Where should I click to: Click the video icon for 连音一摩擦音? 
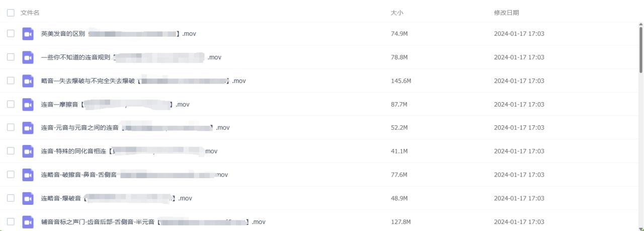[28, 104]
